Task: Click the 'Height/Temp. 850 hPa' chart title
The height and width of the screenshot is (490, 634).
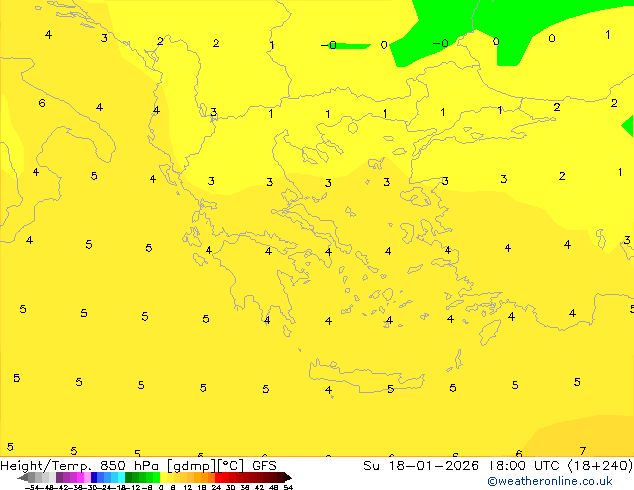Action: (x=81, y=466)
